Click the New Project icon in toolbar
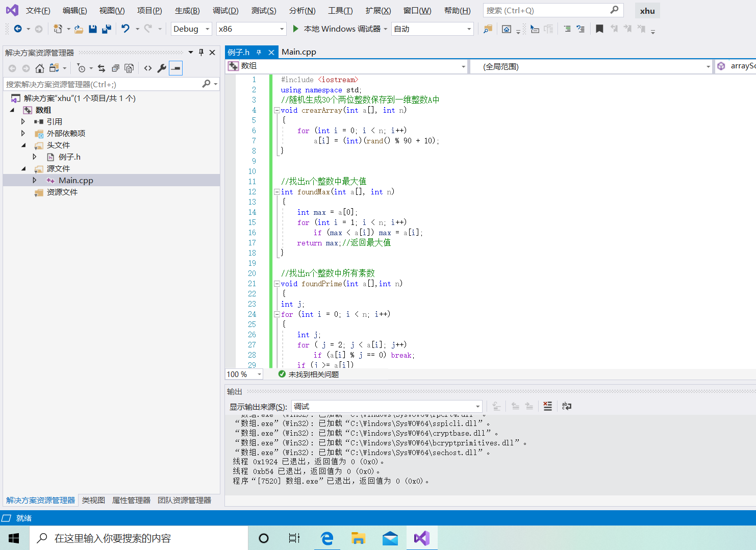The height and width of the screenshot is (550, 756). tap(58, 29)
